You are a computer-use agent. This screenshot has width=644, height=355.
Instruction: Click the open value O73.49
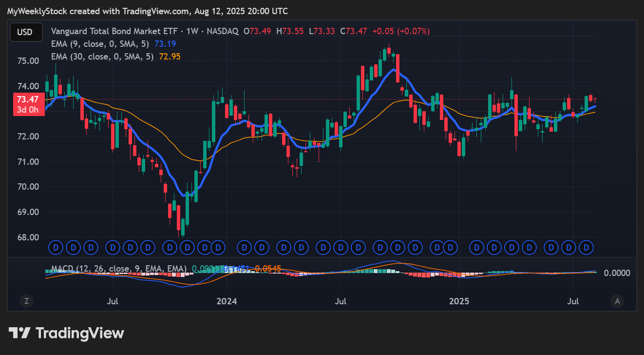click(257, 31)
